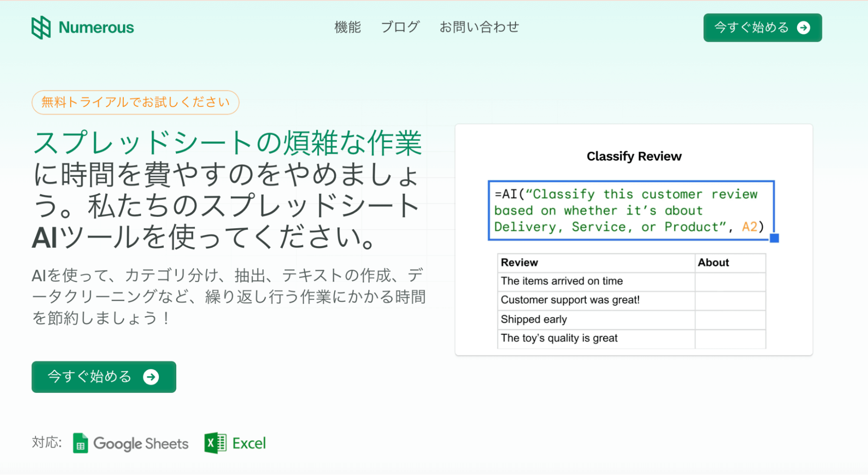This screenshot has height=475, width=868.
Task: Click the 無料トライアルでお試しください badge
Action: 135,103
